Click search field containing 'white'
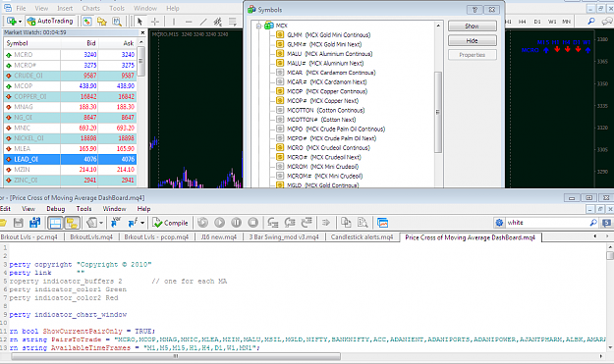This screenshot has width=614, height=364. tap(546, 223)
